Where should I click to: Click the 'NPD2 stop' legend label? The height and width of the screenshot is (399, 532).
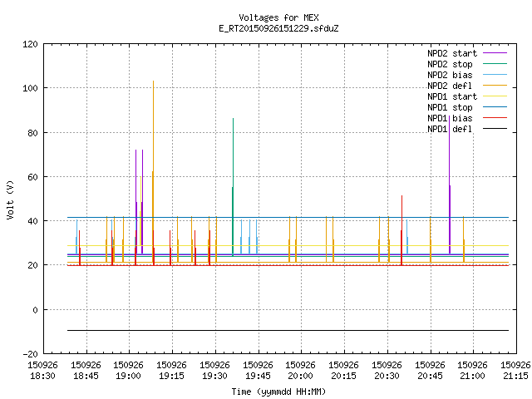click(x=450, y=64)
